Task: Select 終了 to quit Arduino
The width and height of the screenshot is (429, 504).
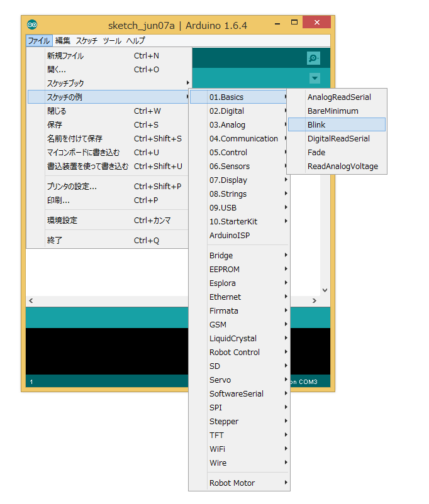Action: (108, 241)
